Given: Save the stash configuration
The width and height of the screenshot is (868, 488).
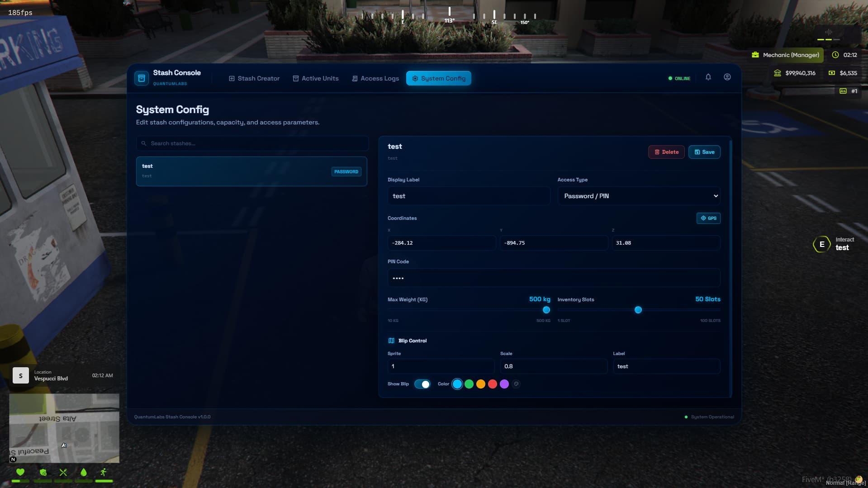Looking at the screenshot, I should click(x=704, y=152).
